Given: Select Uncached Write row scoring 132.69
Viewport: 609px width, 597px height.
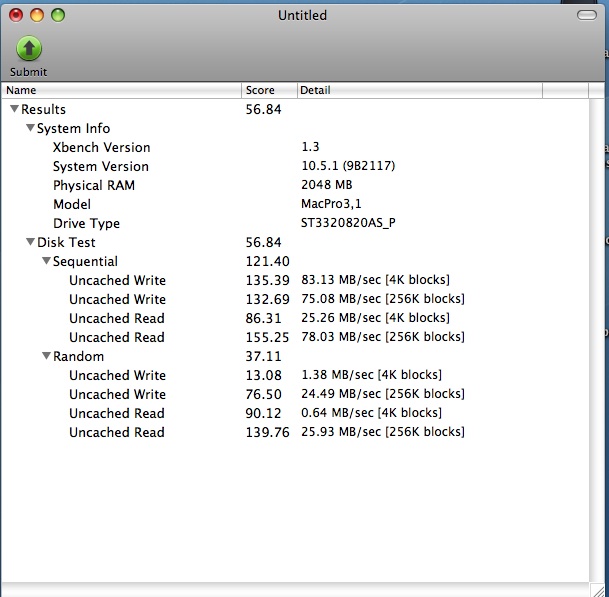Looking at the screenshot, I should 295,299.
